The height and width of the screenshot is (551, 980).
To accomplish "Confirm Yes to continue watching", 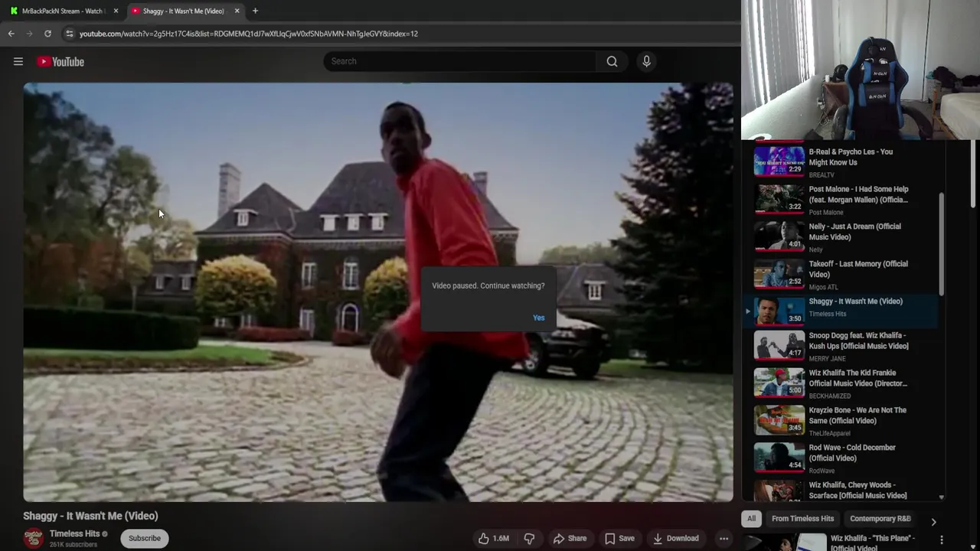I will pos(539,318).
